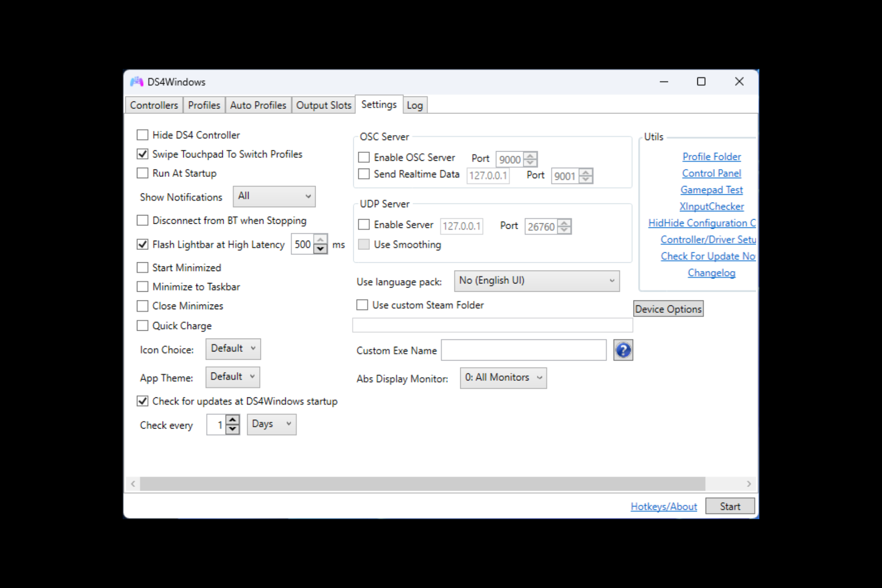This screenshot has height=588, width=882.
Task: Click the horizontal scrollbar left arrow
Action: 133,483
